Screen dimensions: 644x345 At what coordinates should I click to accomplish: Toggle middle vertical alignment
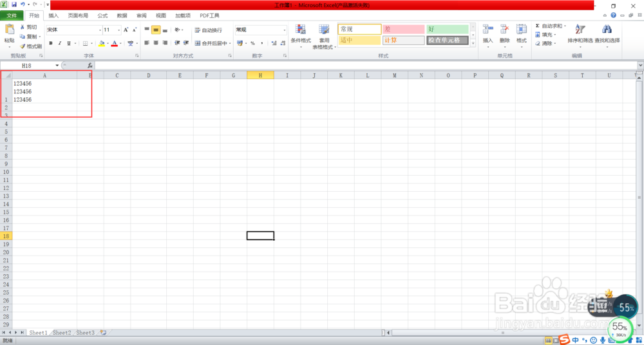(156, 30)
